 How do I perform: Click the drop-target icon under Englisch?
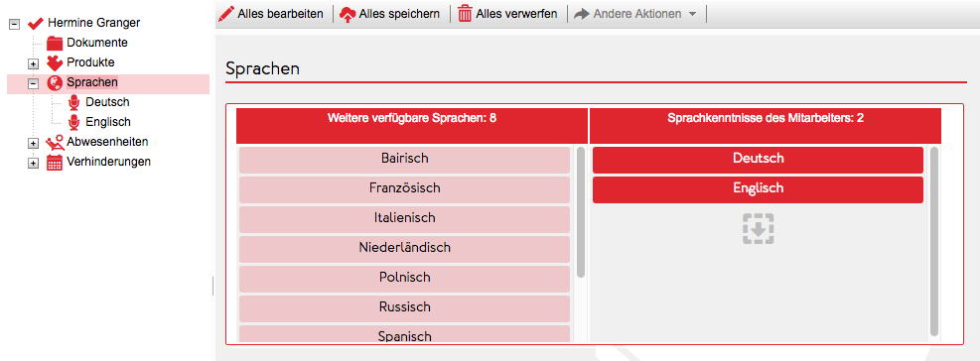pyautogui.click(x=759, y=228)
